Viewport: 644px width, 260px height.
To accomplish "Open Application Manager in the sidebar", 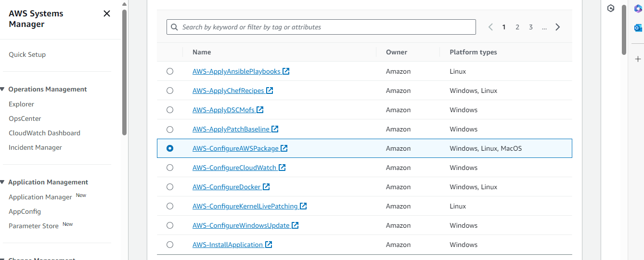I will (x=40, y=197).
